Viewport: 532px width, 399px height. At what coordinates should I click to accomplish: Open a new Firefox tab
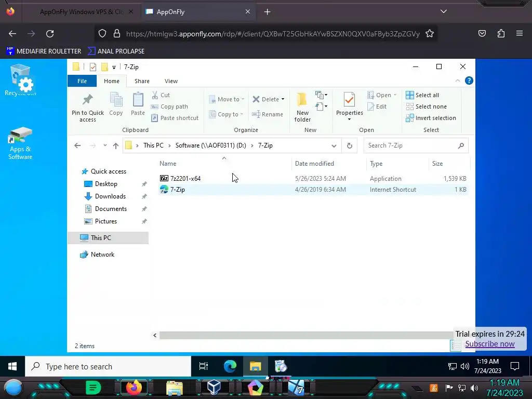coord(268,12)
